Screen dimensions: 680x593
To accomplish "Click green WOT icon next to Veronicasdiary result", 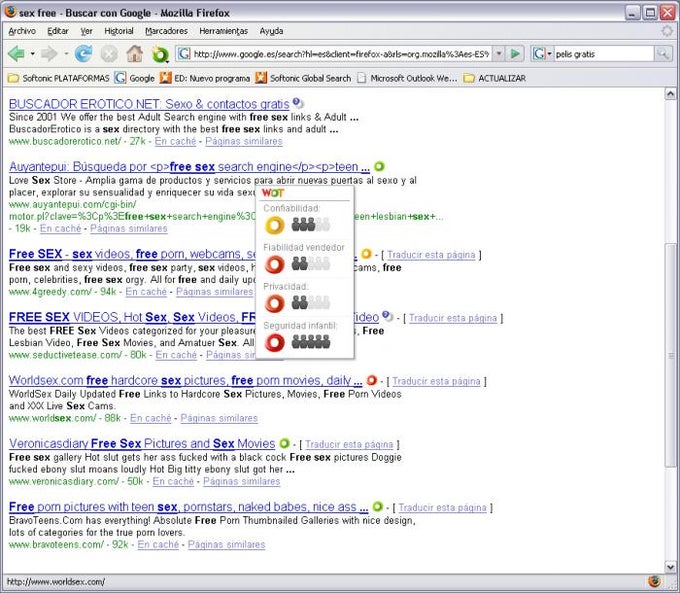I will pyautogui.click(x=284, y=443).
